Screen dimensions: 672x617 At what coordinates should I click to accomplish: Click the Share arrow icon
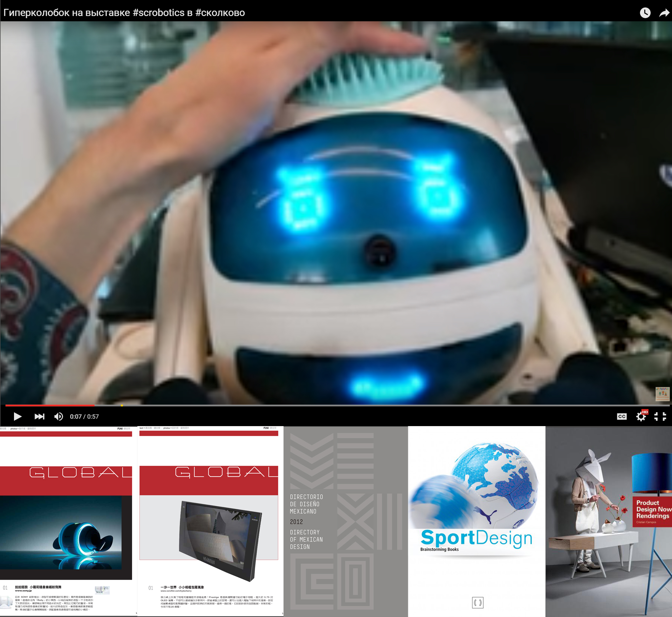tap(664, 13)
